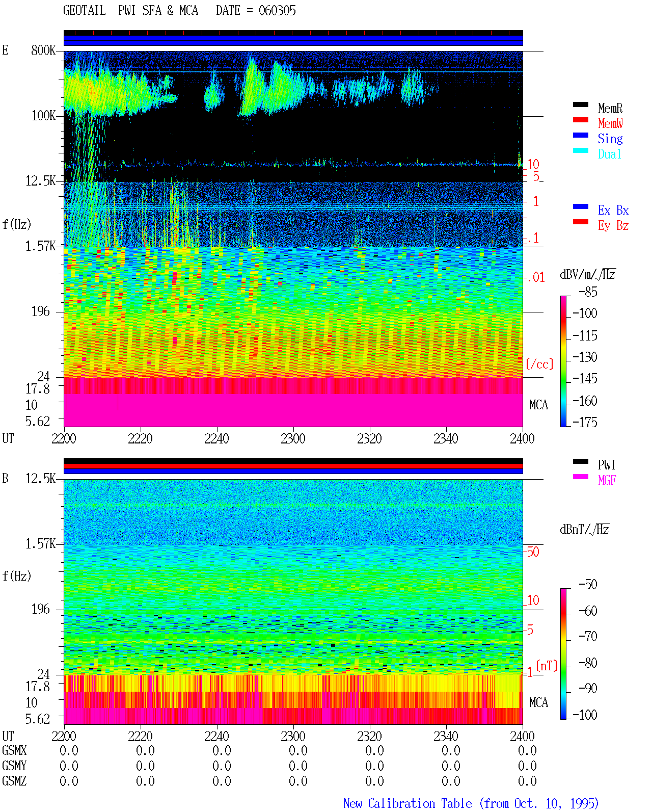Viewport: 652px width, 812px height.
Task: Click the red Ey Bz legend swatch
Action: click(x=581, y=222)
